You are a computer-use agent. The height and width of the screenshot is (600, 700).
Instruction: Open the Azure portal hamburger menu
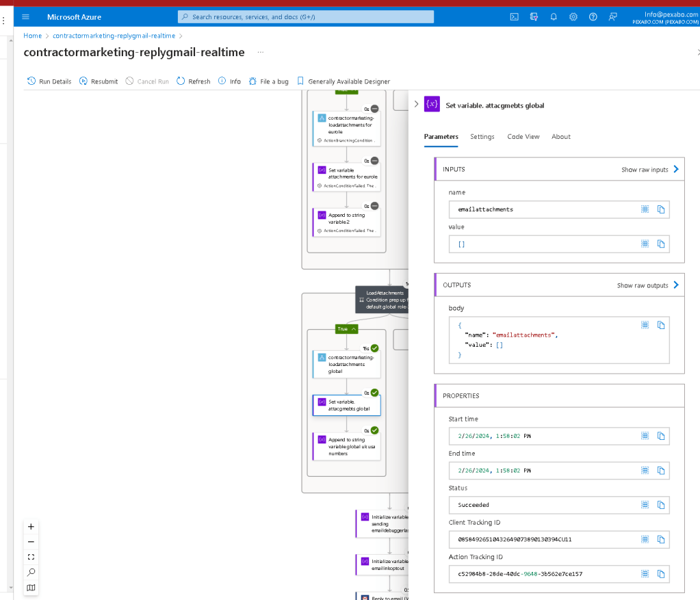[x=25, y=17]
